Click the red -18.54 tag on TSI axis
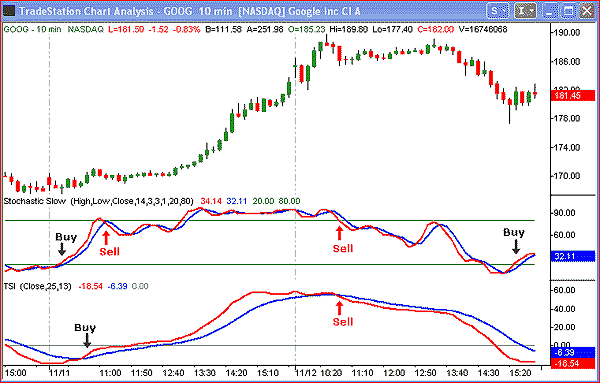600x383 pixels. (x=572, y=363)
